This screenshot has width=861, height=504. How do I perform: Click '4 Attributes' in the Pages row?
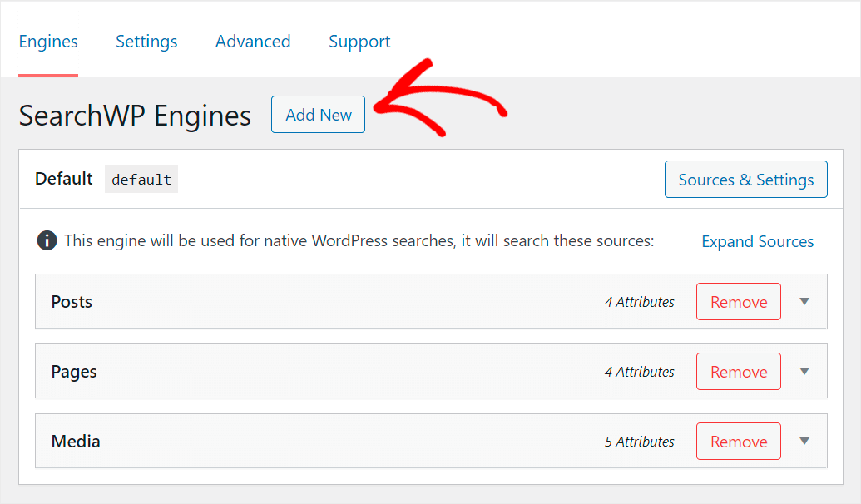639,373
